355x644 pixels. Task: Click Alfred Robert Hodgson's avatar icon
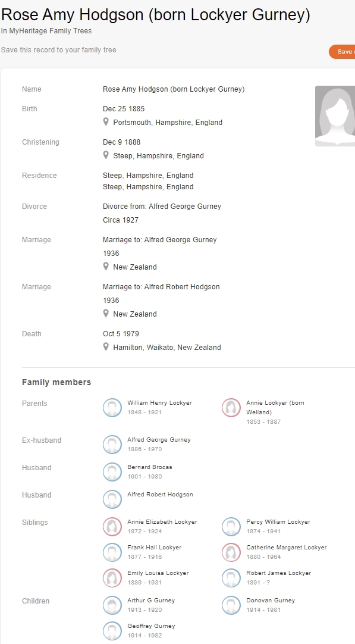pos(112,499)
